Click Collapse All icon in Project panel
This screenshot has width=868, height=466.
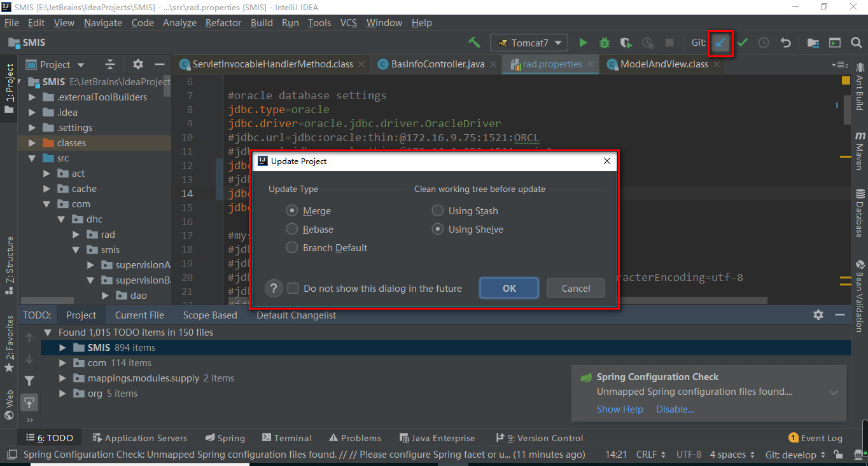point(110,64)
